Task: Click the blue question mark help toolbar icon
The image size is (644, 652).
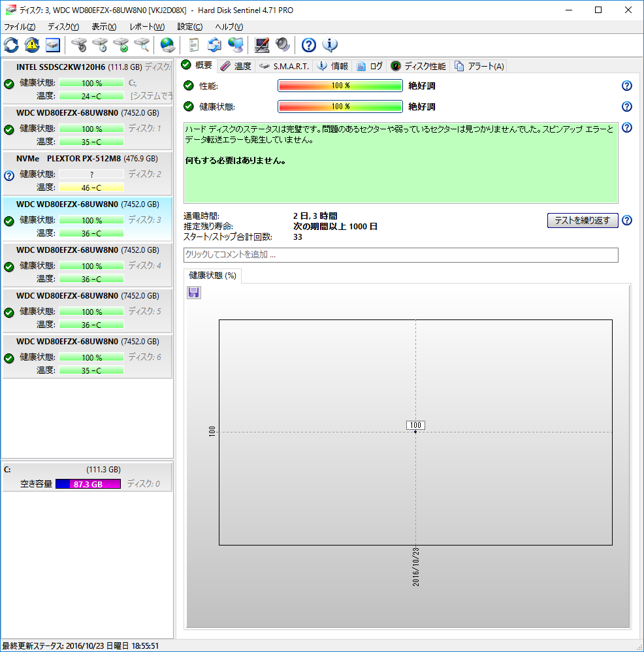Action: pos(309,45)
